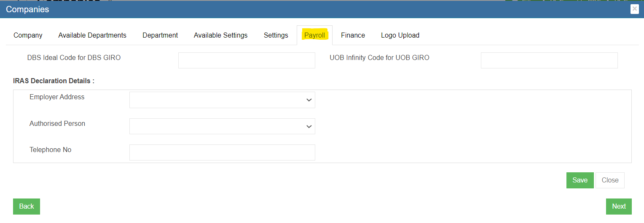This screenshot has width=644, height=223.
Task: Proceed using the Next button
Action: 619,207
